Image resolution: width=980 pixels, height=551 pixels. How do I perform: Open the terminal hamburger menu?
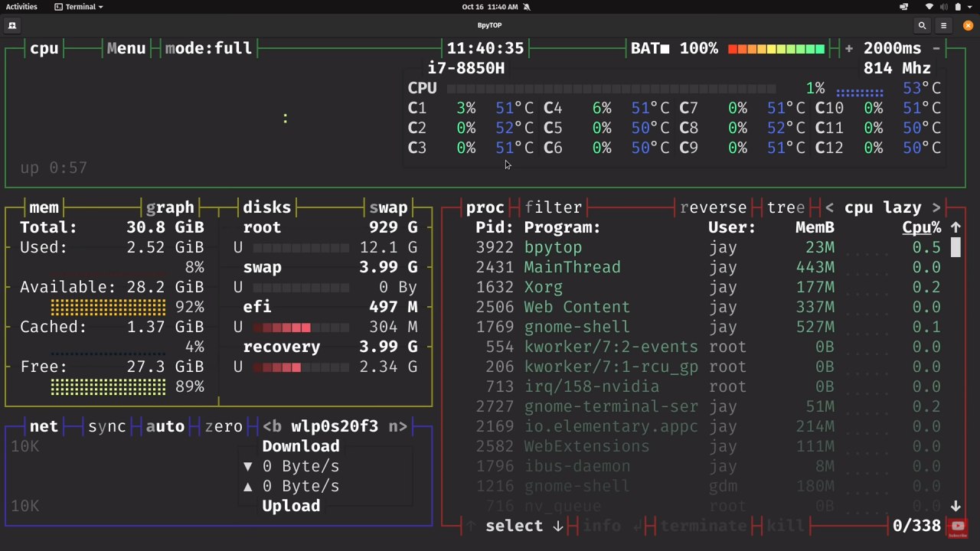pyautogui.click(x=944, y=25)
